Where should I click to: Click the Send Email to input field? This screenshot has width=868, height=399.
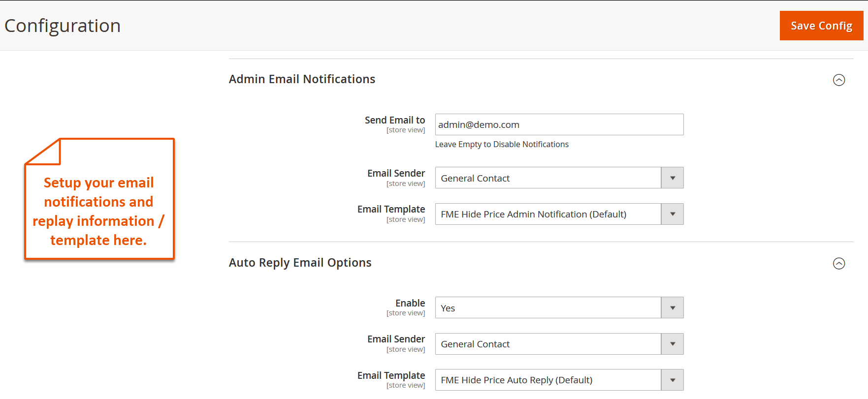click(x=559, y=124)
